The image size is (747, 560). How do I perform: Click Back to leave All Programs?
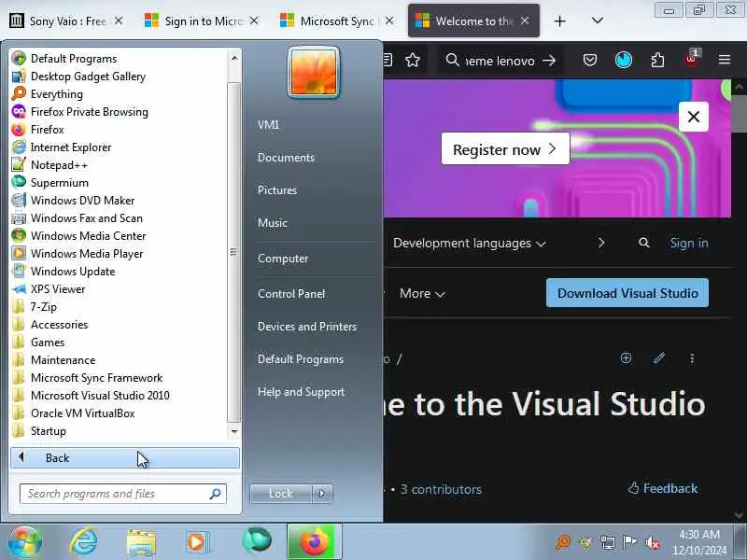125,457
